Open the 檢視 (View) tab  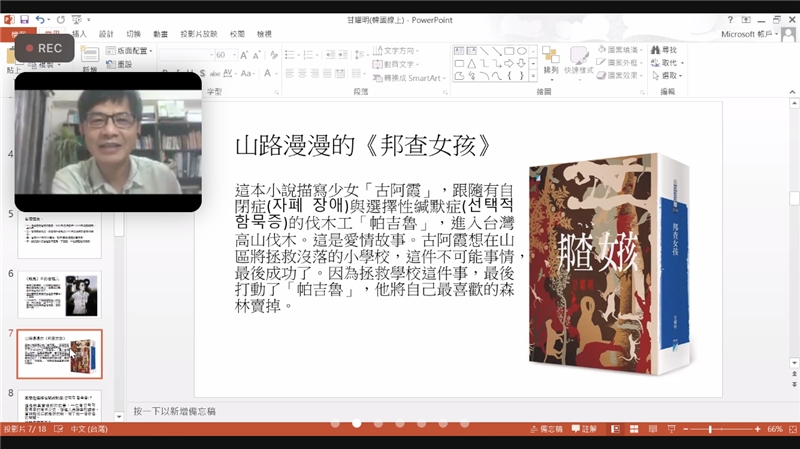[264, 34]
